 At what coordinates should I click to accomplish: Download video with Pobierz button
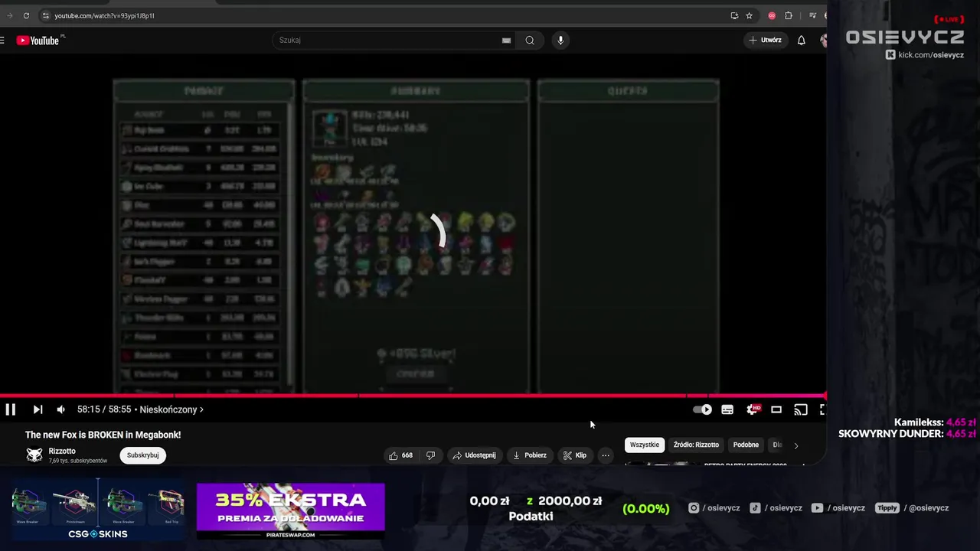click(530, 455)
